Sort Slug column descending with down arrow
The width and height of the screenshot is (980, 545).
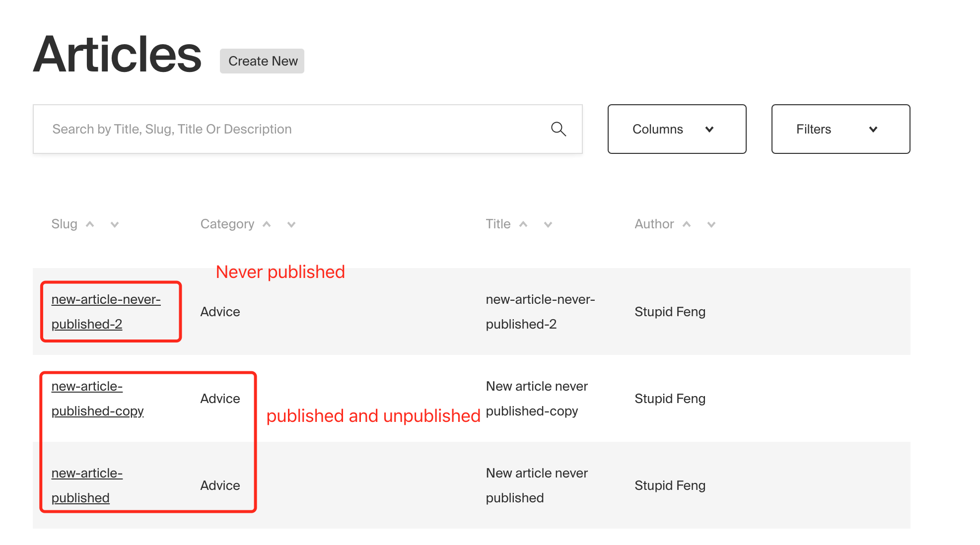115,225
